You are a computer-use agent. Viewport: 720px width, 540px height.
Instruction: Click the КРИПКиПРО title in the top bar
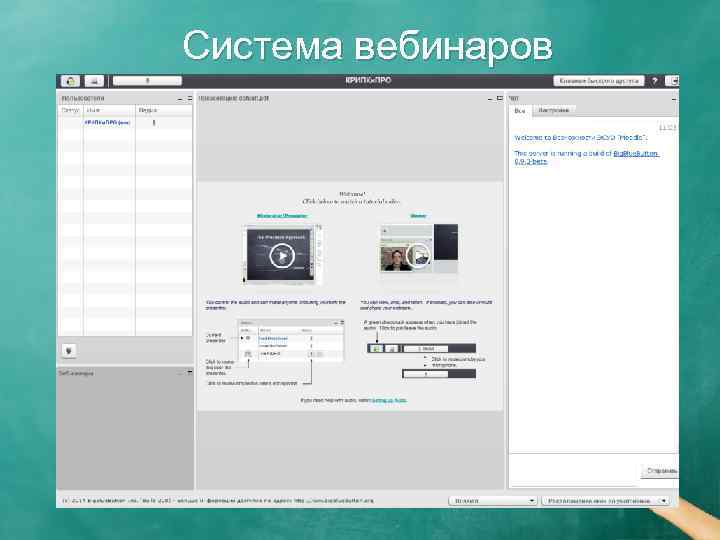pyautogui.click(x=368, y=80)
